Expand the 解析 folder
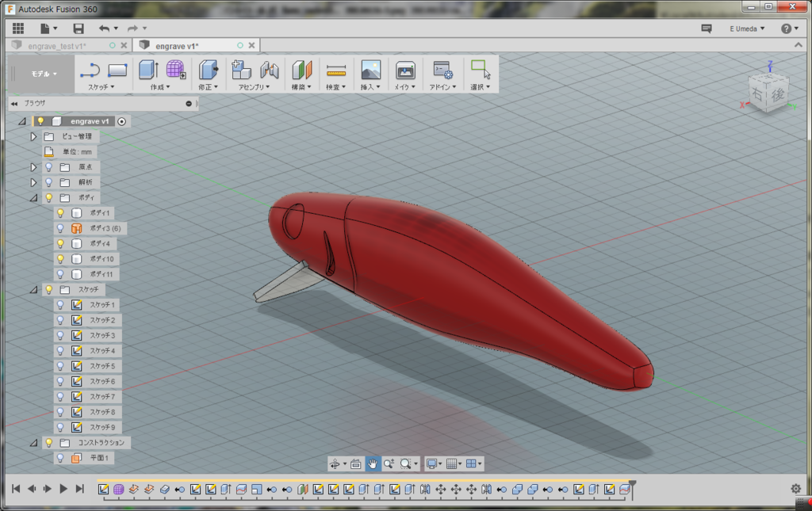The height and width of the screenshot is (511, 812). pyautogui.click(x=33, y=182)
